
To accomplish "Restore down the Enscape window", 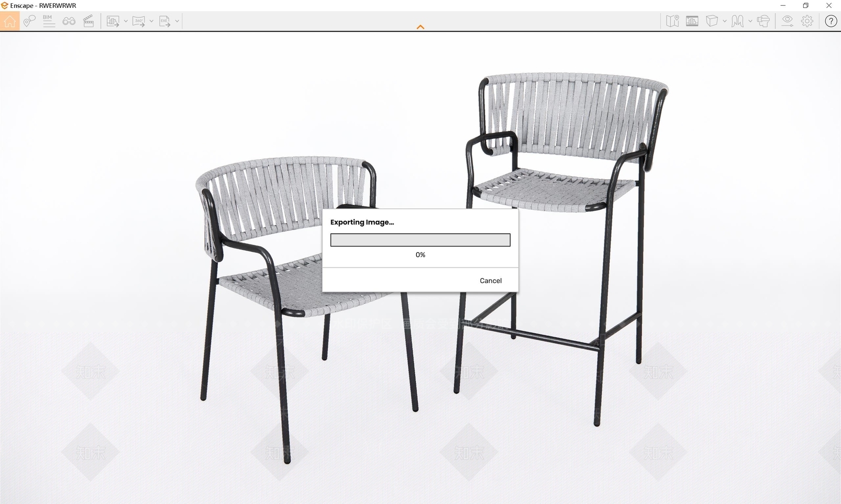I will 806,5.
